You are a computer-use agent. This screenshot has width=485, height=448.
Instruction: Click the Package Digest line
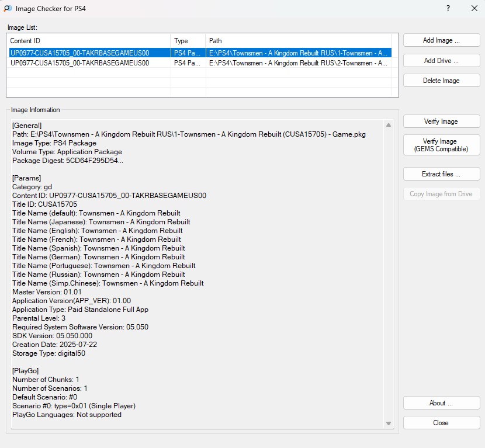point(68,161)
